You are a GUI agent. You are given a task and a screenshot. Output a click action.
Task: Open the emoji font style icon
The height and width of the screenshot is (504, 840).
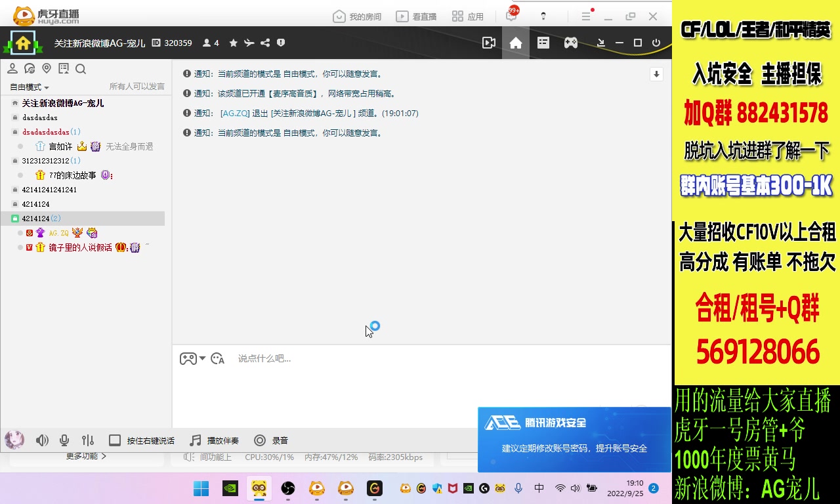(217, 358)
